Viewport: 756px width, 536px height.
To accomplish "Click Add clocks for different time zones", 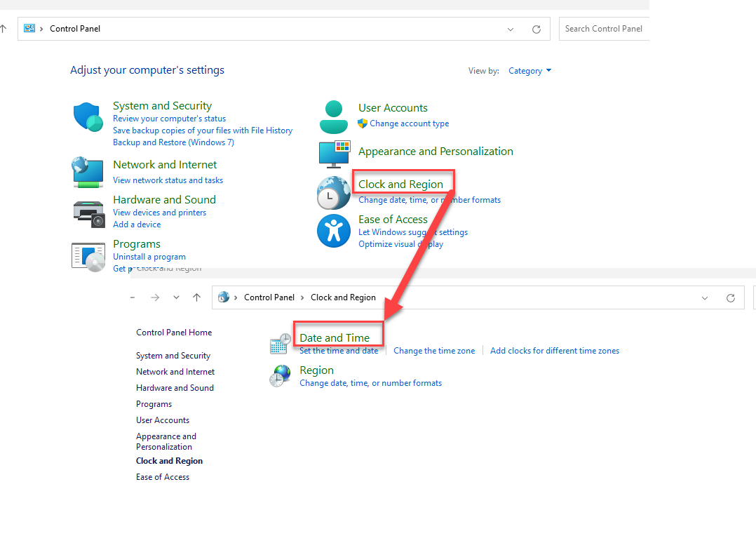I will pos(554,351).
